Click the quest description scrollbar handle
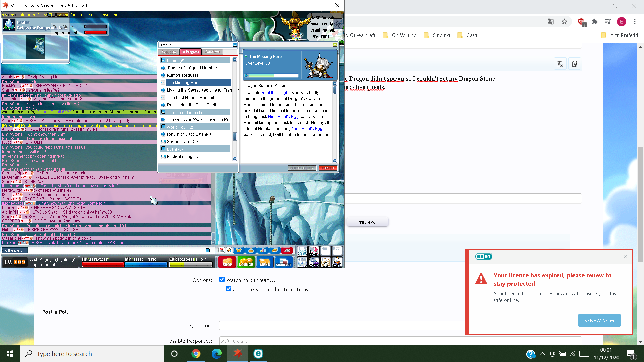 [335, 90]
